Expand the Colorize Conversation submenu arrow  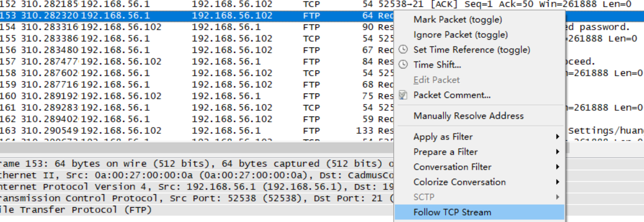558,182
